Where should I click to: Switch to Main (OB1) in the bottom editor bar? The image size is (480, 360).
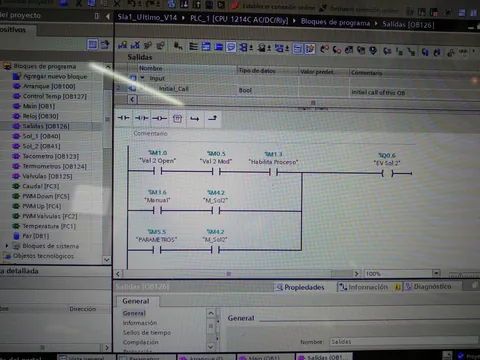point(265,357)
